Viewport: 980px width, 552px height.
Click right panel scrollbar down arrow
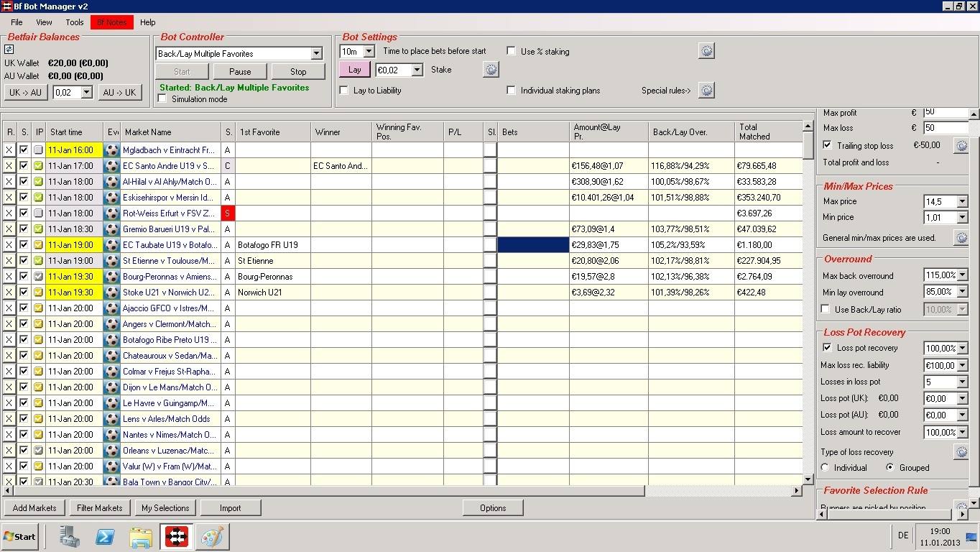click(974, 503)
